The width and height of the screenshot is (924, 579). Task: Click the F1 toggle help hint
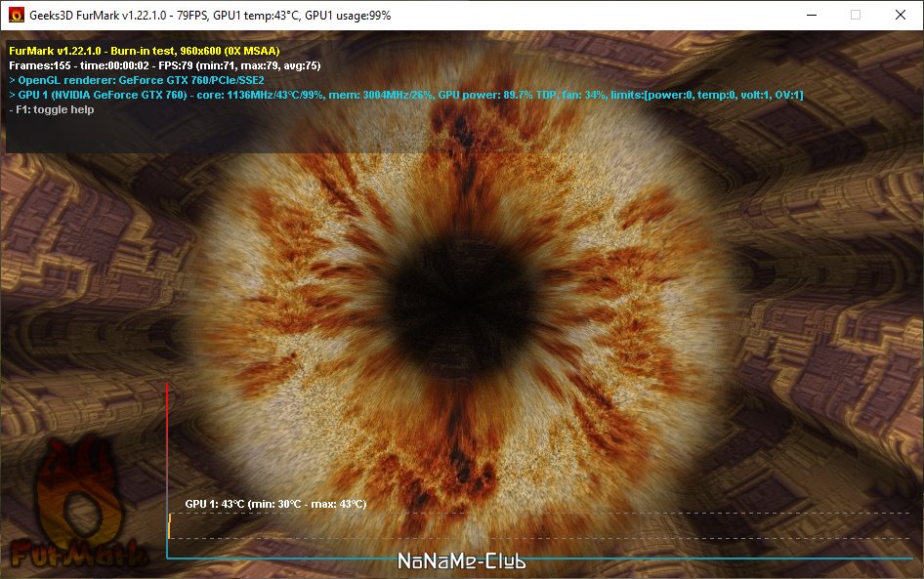pos(51,109)
